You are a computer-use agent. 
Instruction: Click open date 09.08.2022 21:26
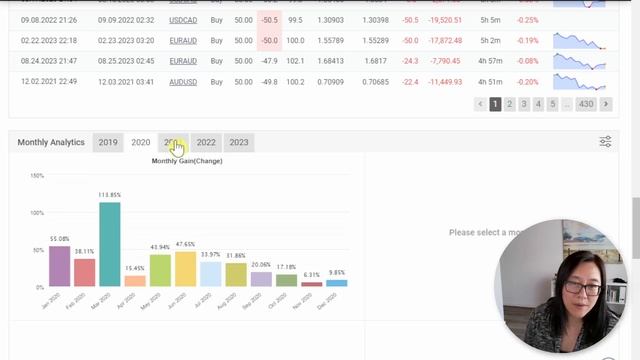click(x=49, y=20)
